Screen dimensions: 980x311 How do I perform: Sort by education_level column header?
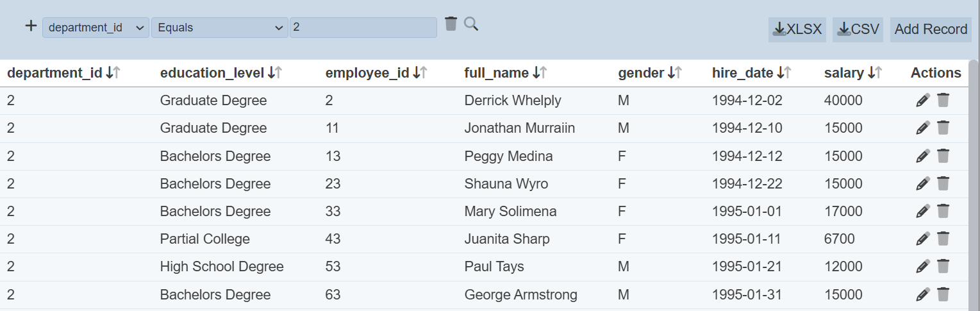click(275, 73)
